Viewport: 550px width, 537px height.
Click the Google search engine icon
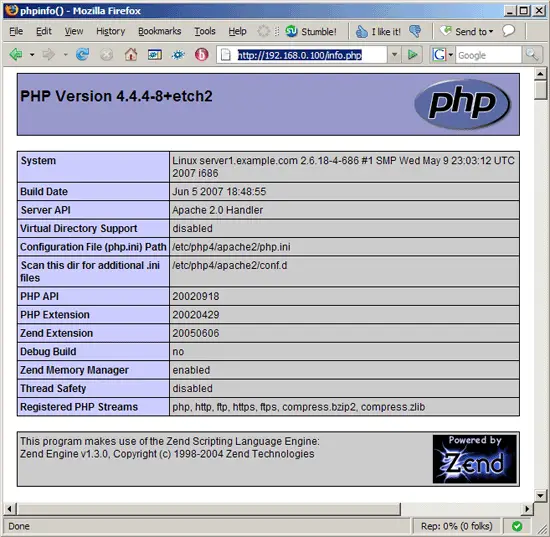click(439, 55)
